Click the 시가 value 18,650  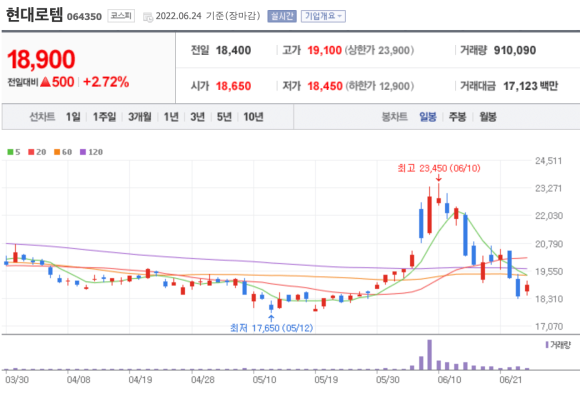point(233,86)
